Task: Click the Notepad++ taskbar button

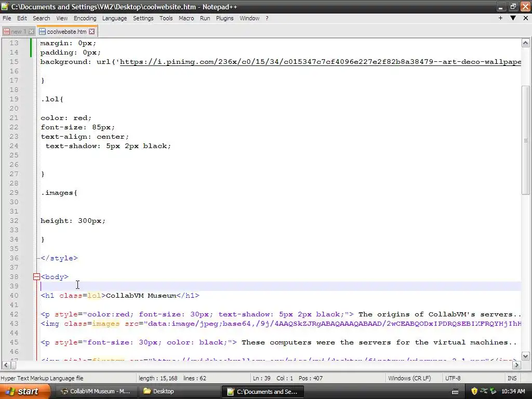Action: 262,391
